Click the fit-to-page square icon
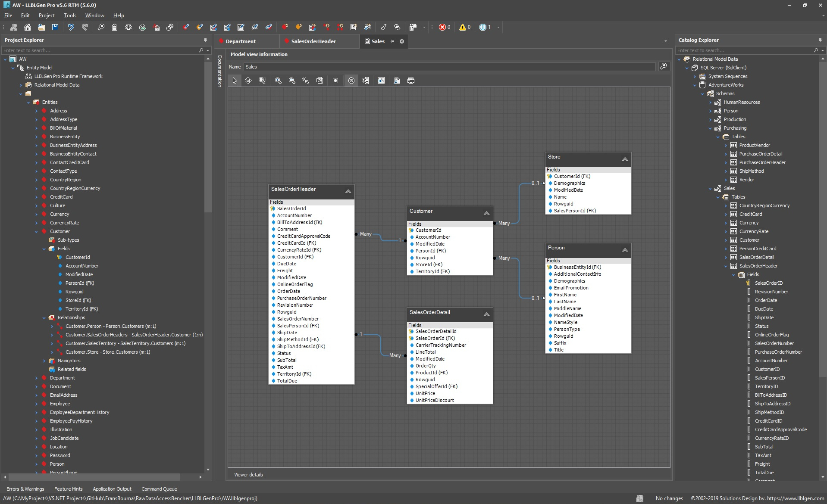The height and width of the screenshot is (504, 827). pyautogui.click(x=335, y=81)
